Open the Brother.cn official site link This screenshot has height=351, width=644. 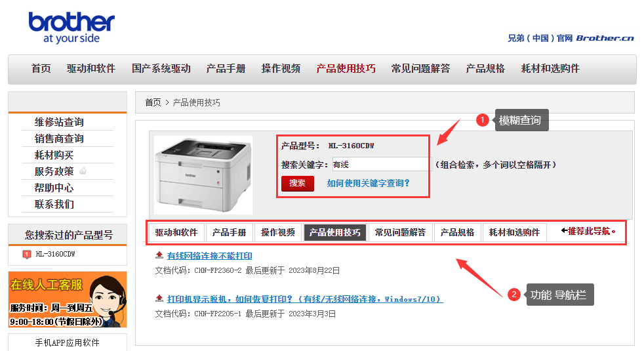point(571,38)
